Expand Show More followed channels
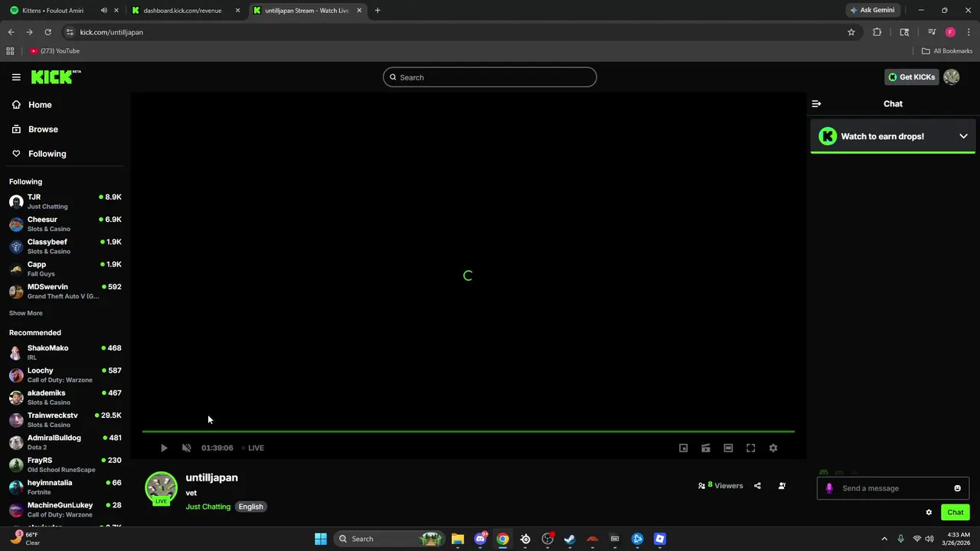The width and height of the screenshot is (980, 551). coord(26,313)
